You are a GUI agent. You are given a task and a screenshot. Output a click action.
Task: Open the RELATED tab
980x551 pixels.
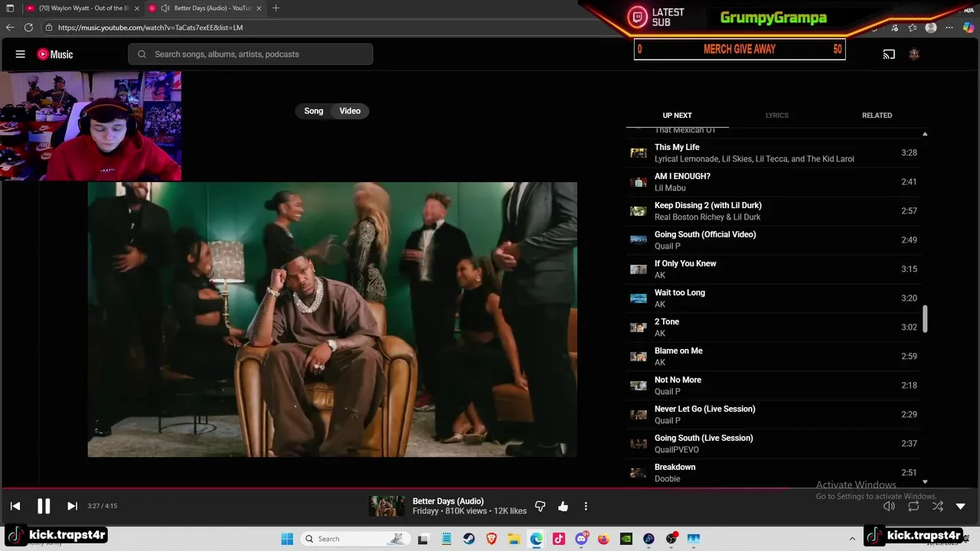point(877,116)
